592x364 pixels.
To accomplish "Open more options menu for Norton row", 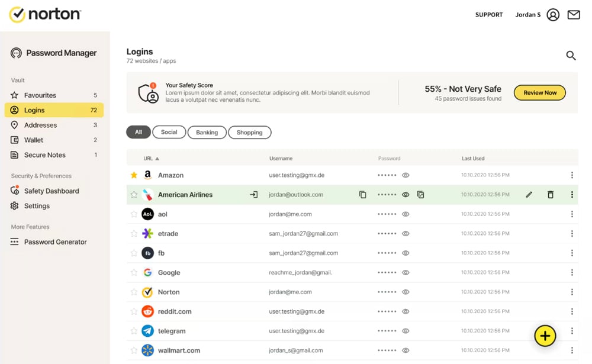I will [572, 292].
